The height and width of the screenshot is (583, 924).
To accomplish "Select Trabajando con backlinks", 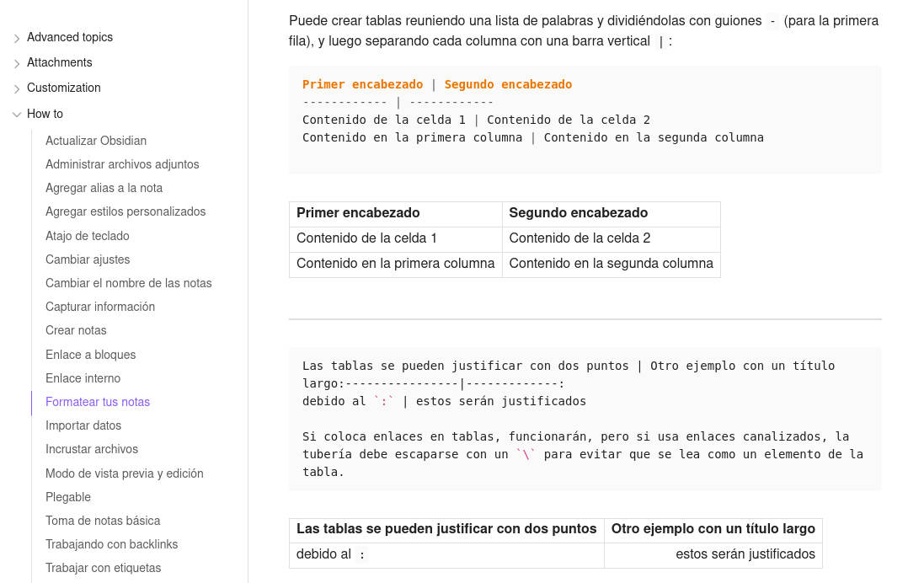I will coord(112,544).
